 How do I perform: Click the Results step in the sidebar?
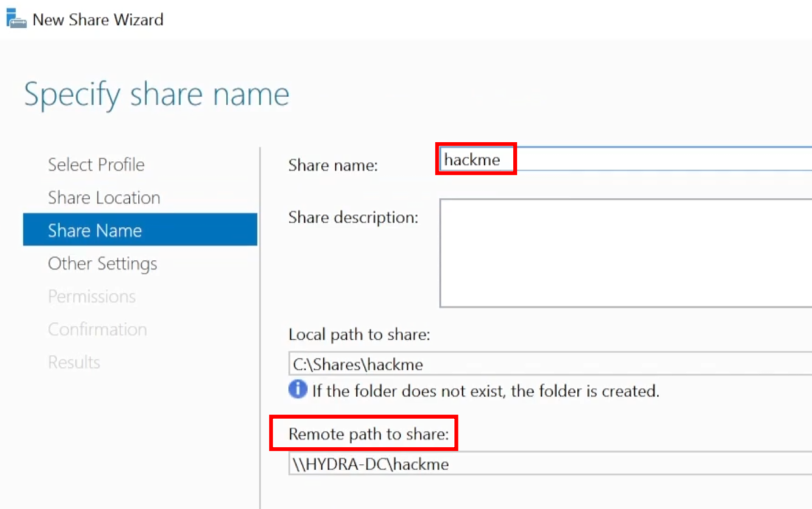click(x=74, y=362)
